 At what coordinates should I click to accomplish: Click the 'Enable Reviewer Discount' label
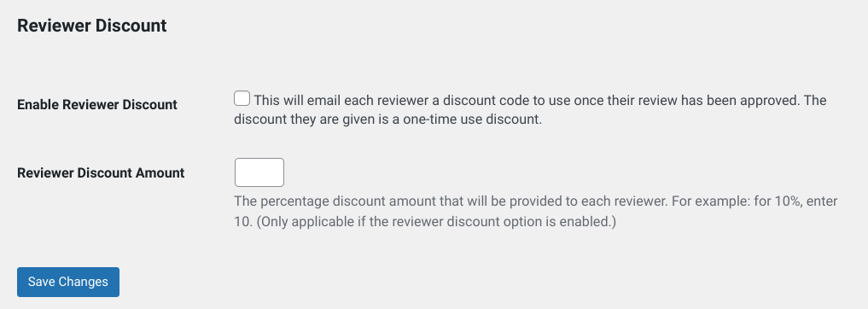[x=97, y=105]
